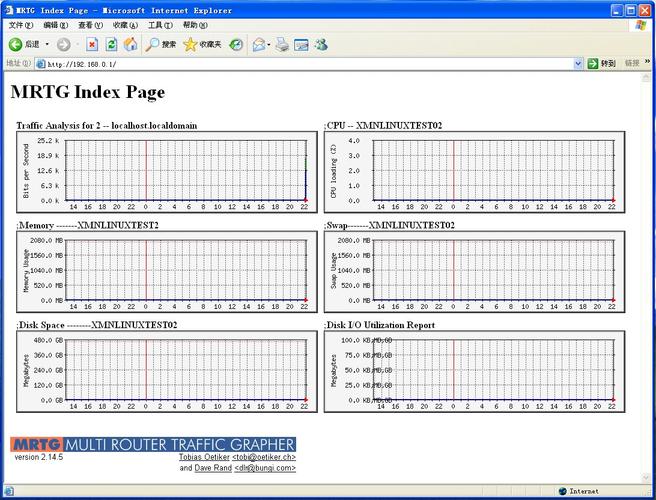Expand the address bar dropdown
The height and width of the screenshot is (500, 656).
pos(578,64)
